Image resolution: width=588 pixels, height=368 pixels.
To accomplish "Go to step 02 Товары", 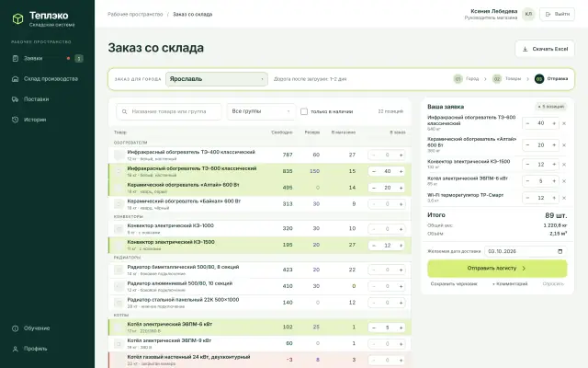I will tap(506, 79).
